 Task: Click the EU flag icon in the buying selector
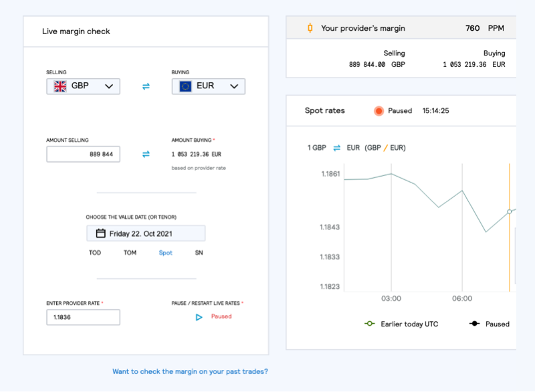click(185, 86)
